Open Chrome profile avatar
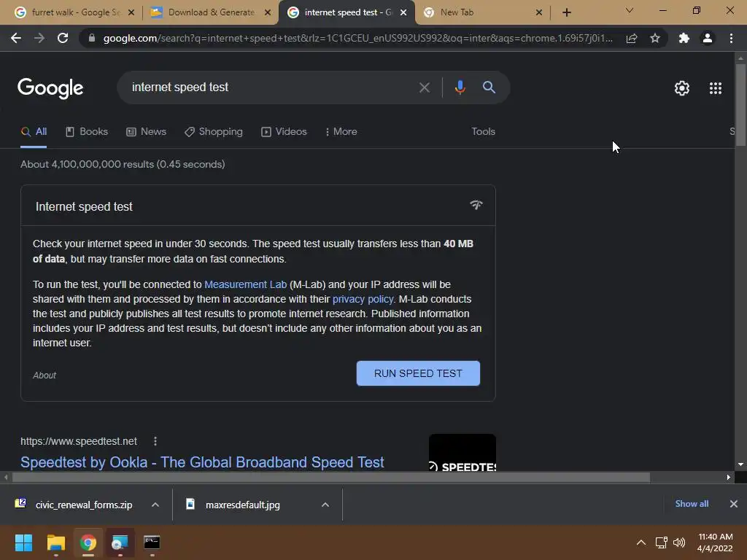 click(x=708, y=38)
